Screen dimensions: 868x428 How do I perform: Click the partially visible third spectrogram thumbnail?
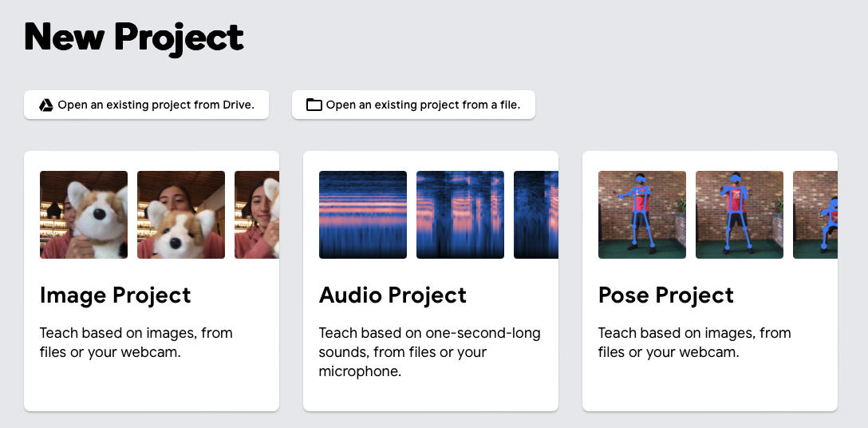536,215
